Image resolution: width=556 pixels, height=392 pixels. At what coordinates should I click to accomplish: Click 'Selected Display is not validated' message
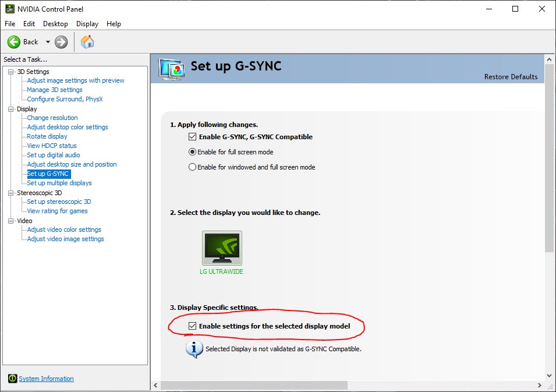click(x=284, y=349)
